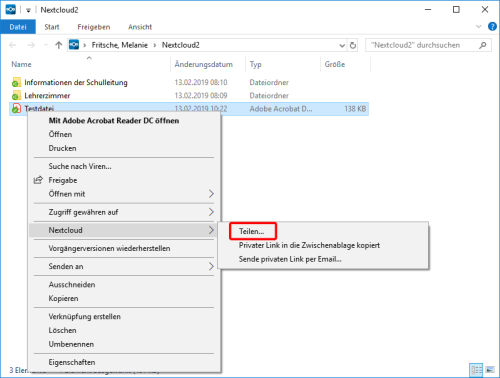The image size is (500, 378).
Task: Click the Lehrerzimmer folder icon
Action: tap(16, 96)
